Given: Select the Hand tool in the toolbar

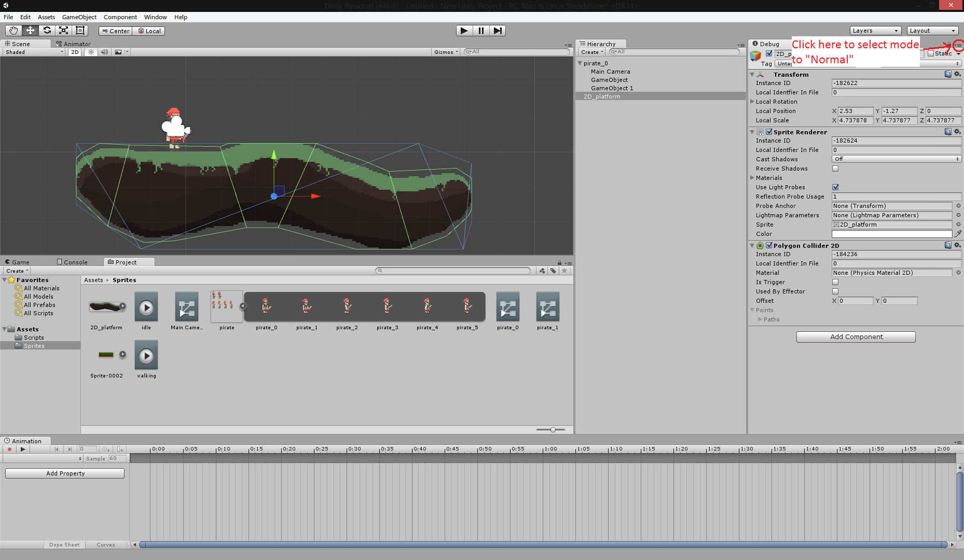Looking at the screenshot, I should tap(13, 31).
